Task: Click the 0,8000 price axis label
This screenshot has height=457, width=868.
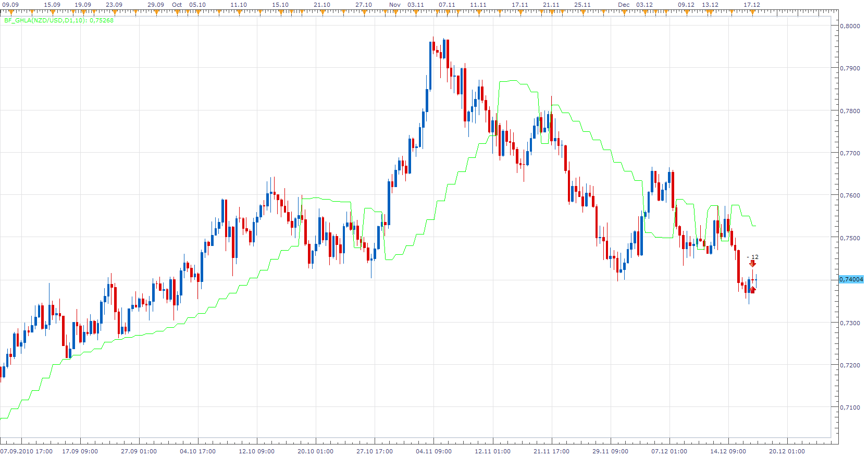Action: click(x=850, y=26)
